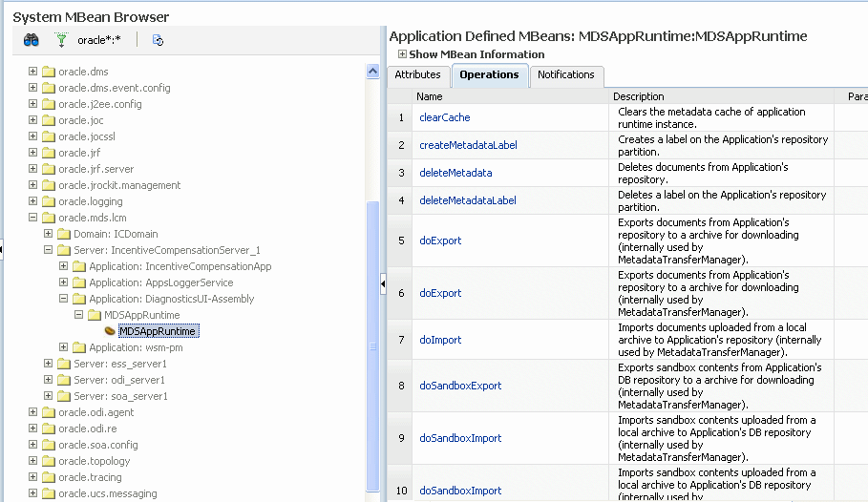The image size is (868, 502).
Task: Click the Application: wsm-pm folder icon
Action: point(79,347)
